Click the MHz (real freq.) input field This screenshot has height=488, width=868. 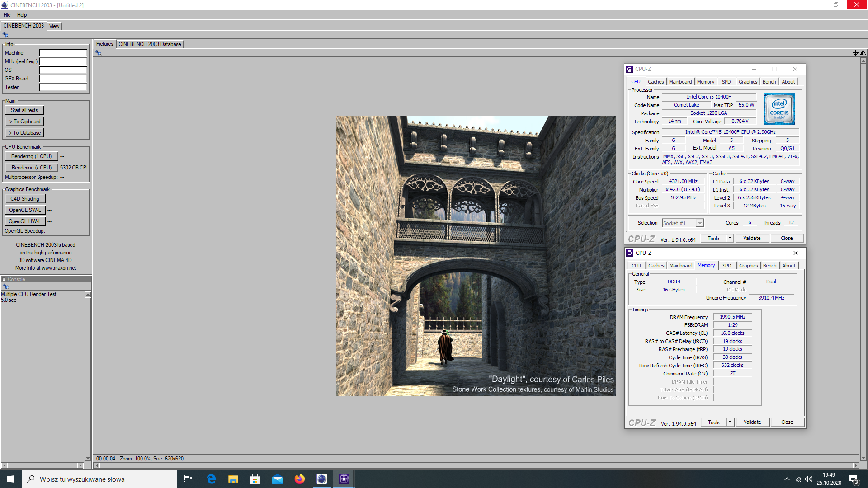pos(63,61)
